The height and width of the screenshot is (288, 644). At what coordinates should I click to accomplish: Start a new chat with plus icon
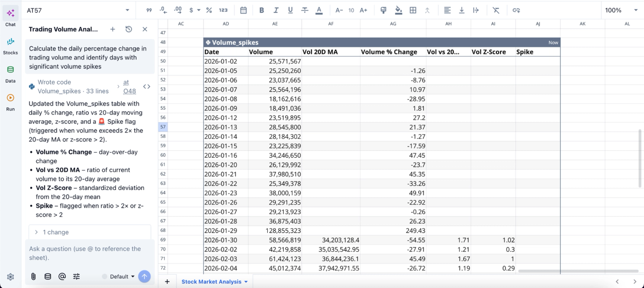(113, 29)
